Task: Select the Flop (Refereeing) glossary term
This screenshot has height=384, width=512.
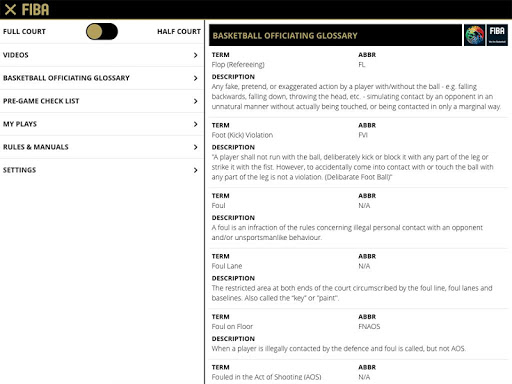Action: 238,65
